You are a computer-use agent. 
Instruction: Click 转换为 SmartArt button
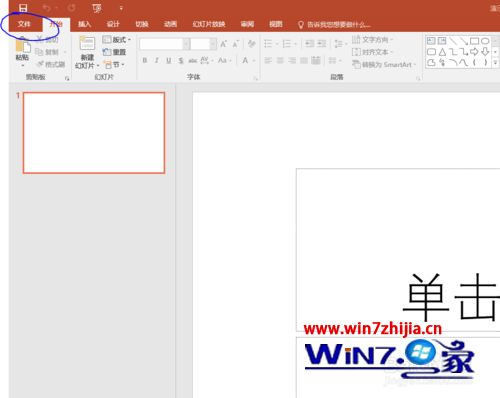(x=384, y=64)
